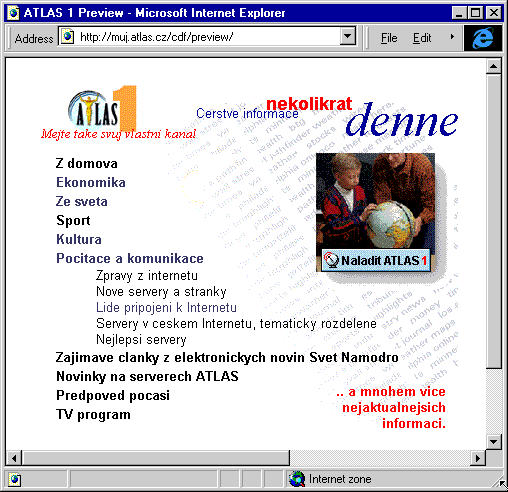Click the Internet Explorer logo icon
Screen dimensions: 508x492
coord(483,38)
